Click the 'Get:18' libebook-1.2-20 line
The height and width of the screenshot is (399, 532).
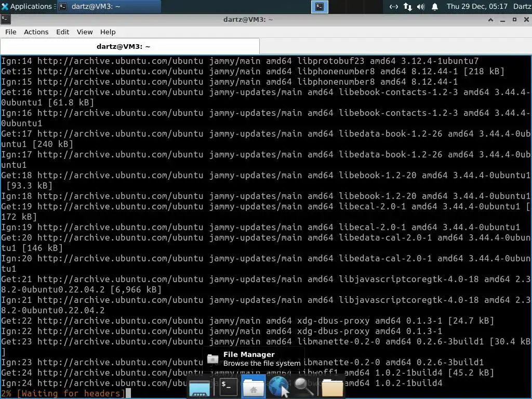[265, 175]
